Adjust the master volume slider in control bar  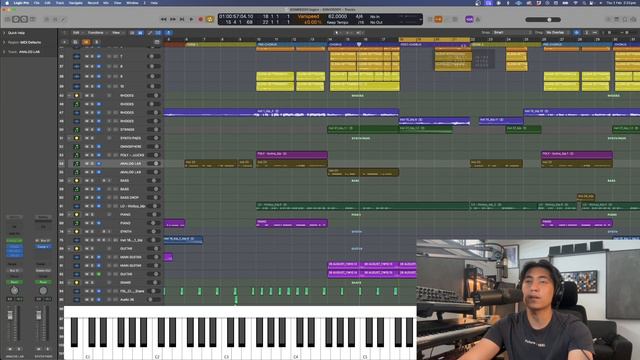coord(543,20)
